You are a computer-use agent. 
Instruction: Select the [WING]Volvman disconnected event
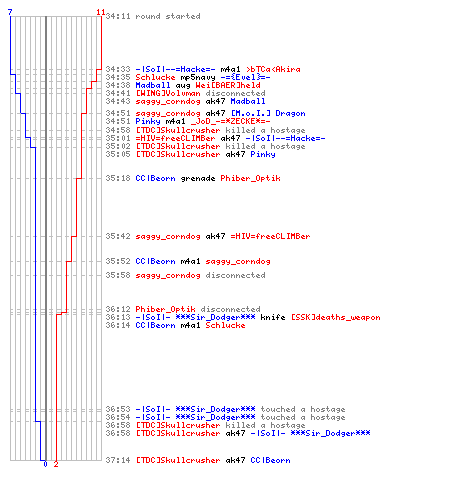point(186,93)
